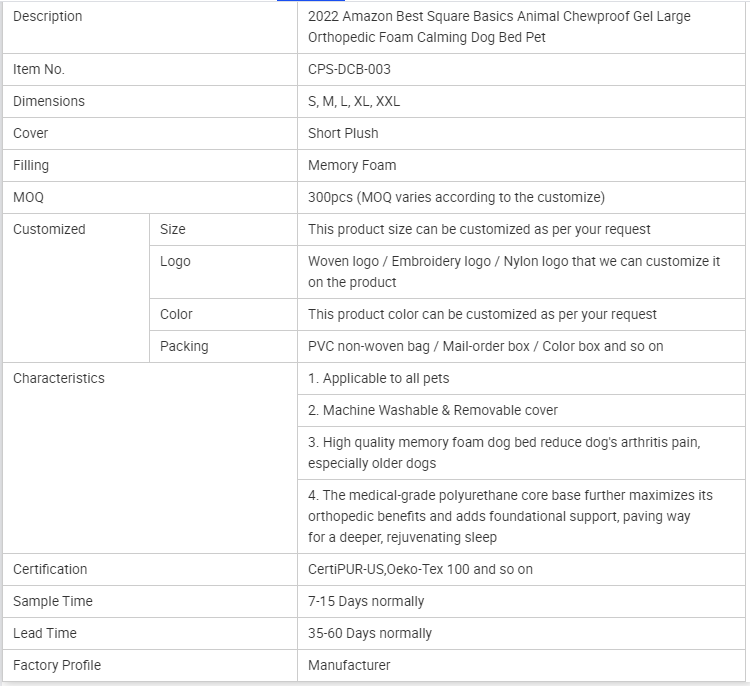Click the Woven logo customization text

[514, 272]
